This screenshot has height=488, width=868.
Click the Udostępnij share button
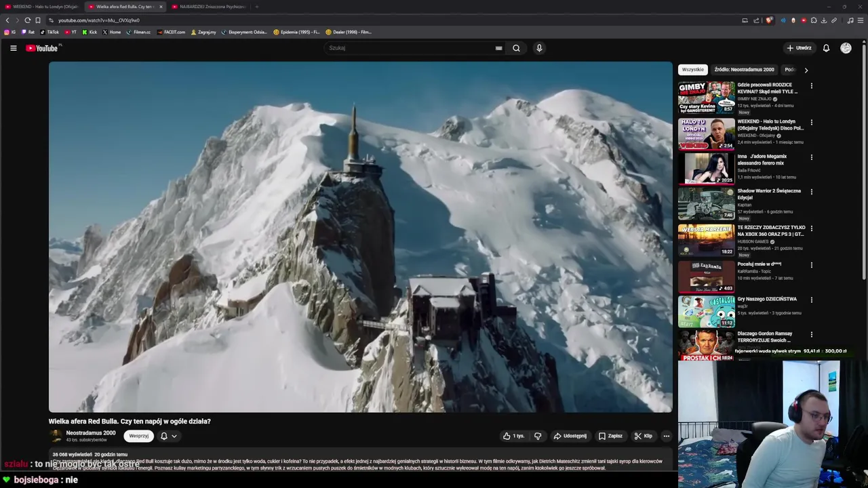click(570, 436)
